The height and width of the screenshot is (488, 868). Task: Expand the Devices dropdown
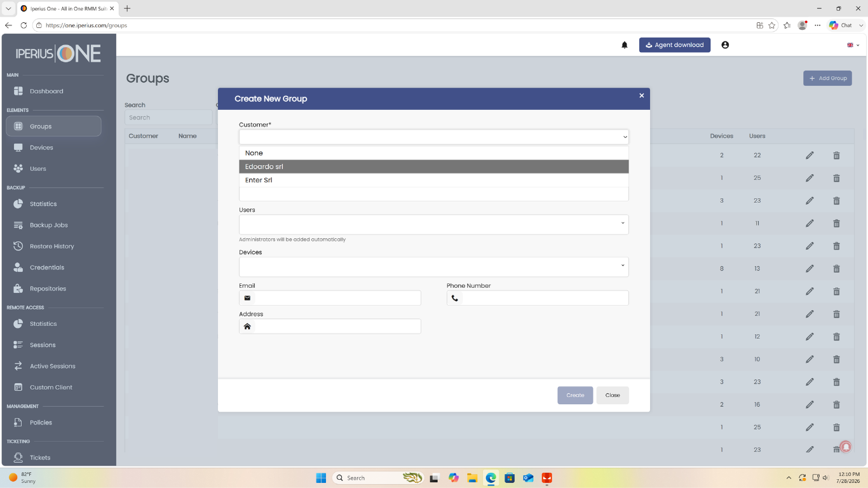pyautogui.click(x=434, y=267)
